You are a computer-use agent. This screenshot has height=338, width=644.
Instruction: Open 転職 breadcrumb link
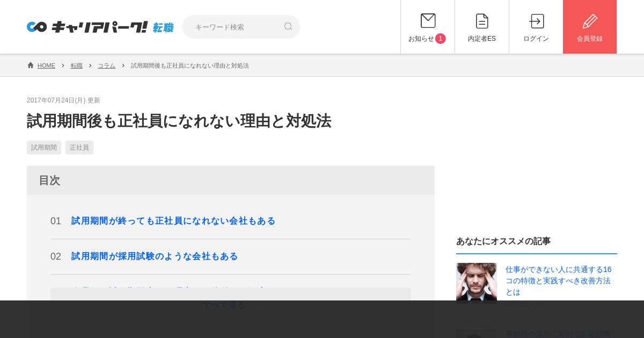[77, 65]
